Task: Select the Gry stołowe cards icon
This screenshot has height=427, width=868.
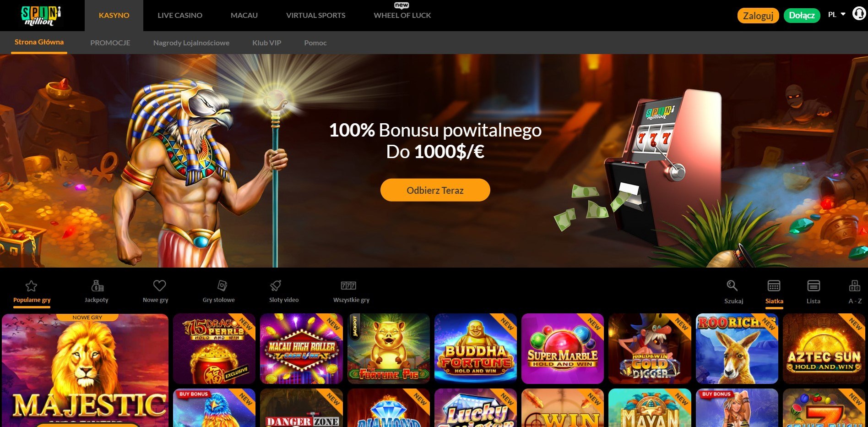Action: [x=222, y=286]
